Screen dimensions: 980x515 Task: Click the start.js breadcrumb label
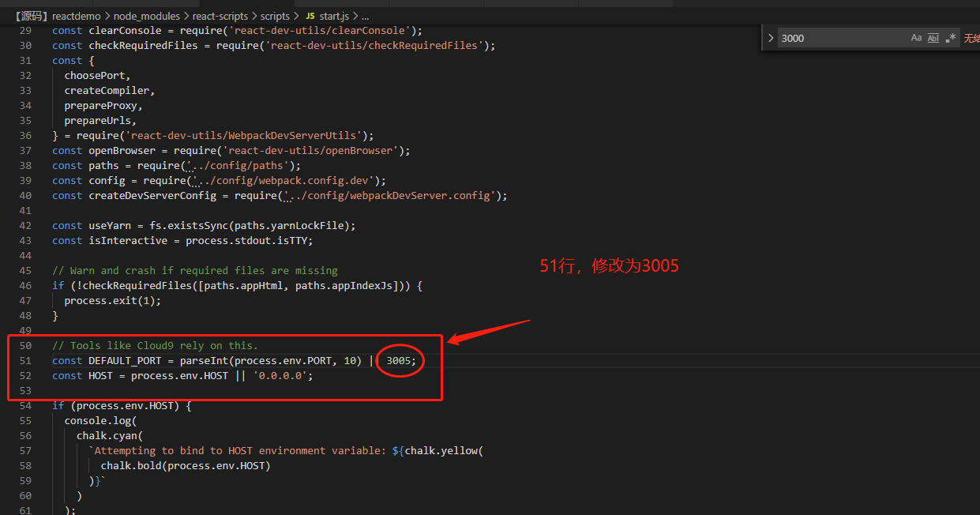[x=332, y=15]
